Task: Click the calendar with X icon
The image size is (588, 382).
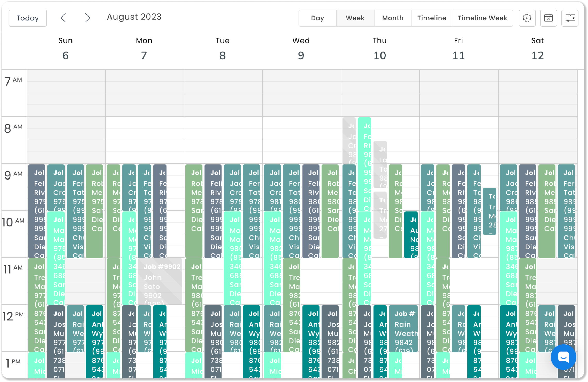Action: (x=549, y=18)
